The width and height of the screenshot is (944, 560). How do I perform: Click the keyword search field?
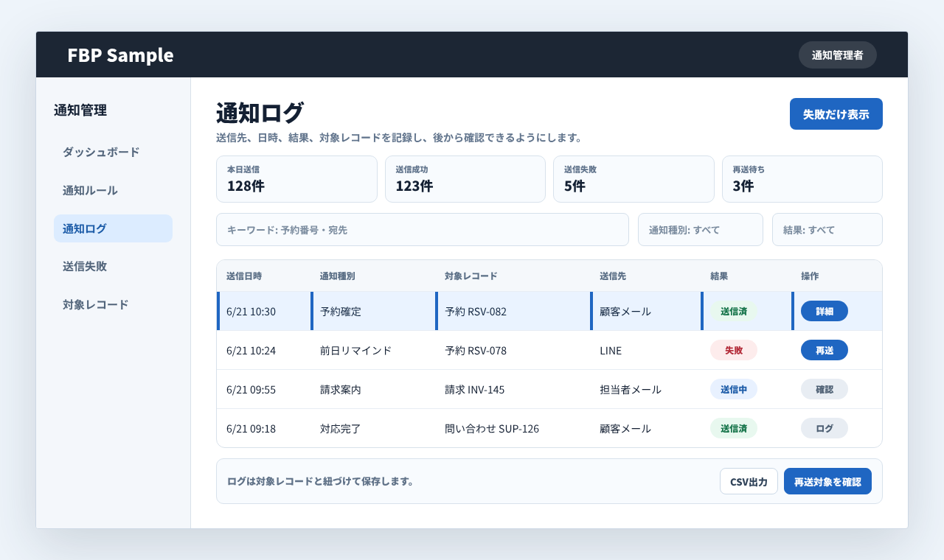422,229
